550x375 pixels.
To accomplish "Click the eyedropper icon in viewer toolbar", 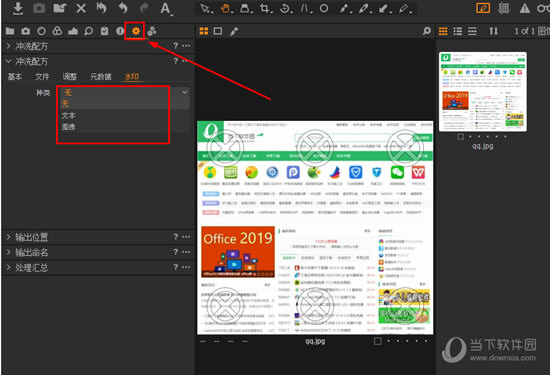I will point(234,32).
